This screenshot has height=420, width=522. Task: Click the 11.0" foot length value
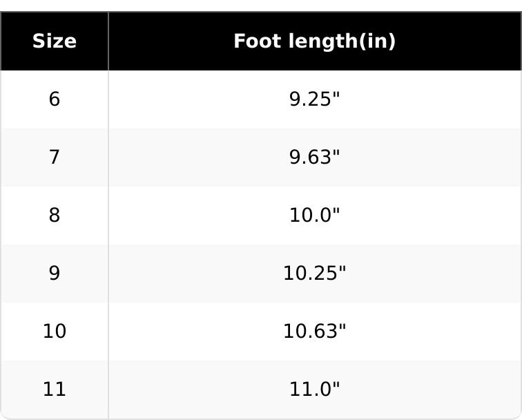tap(314, 390)
